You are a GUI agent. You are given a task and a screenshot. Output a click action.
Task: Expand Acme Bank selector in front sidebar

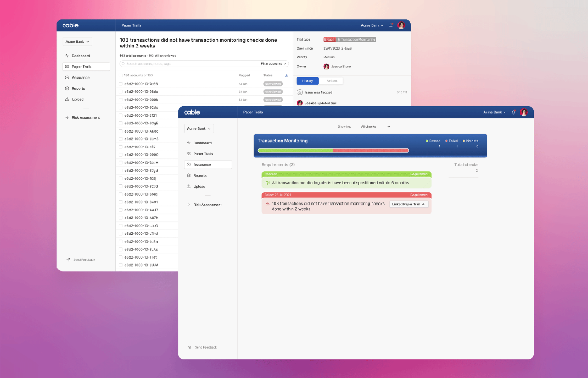point(199,128)
